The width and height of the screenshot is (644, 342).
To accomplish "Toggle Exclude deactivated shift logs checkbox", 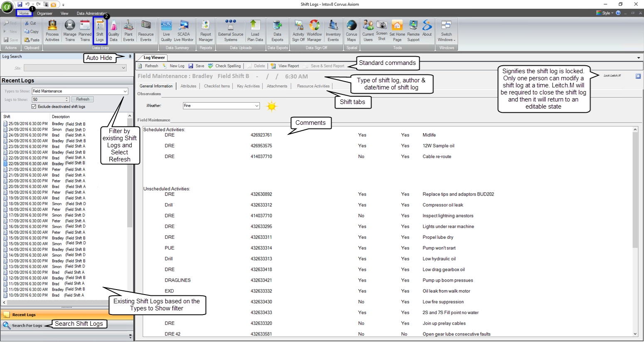I will point(34,107).
